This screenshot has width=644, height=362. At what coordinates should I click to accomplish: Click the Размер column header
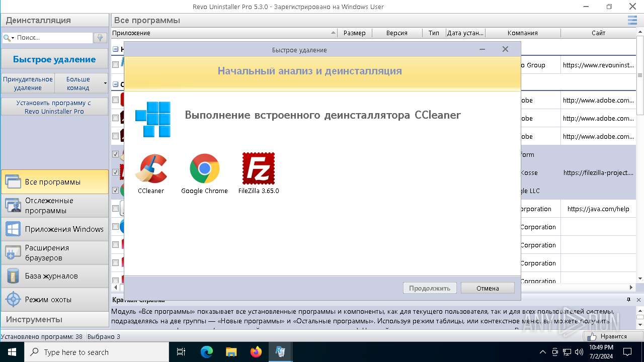pyautogui.click(x=355, y=33)
